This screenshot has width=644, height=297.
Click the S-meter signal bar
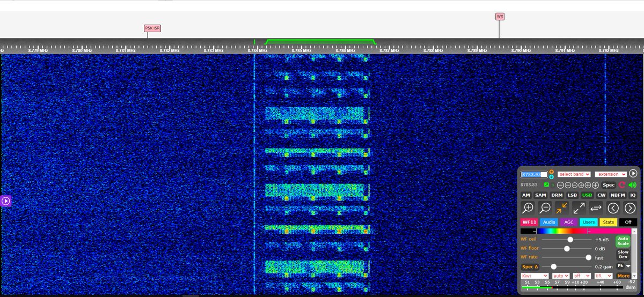(572, 287)
